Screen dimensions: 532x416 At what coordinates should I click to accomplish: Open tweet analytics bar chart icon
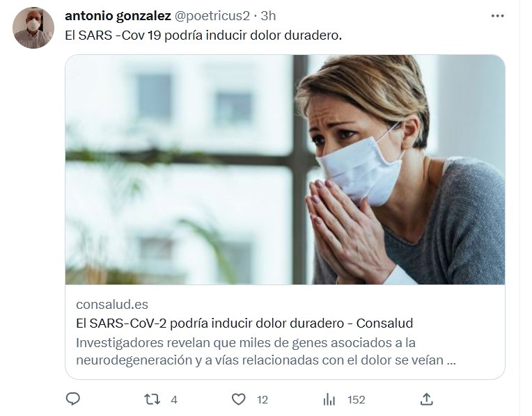(x=329, y=400)
